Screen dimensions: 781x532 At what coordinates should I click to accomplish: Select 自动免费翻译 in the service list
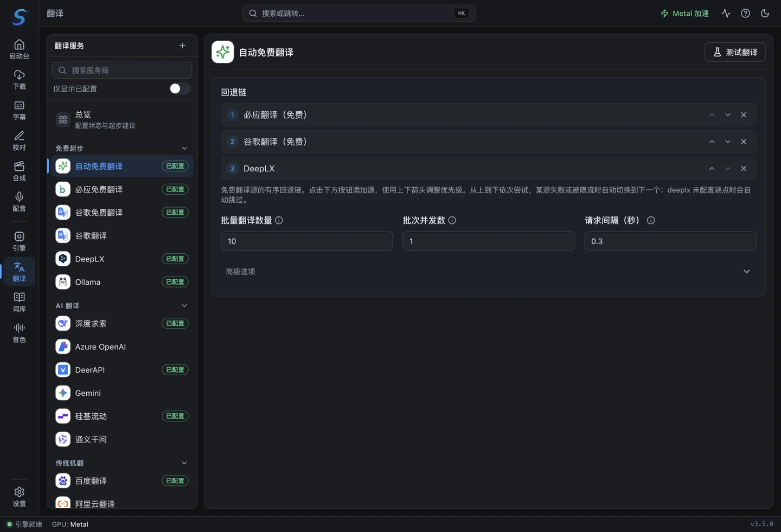[122, 166]
